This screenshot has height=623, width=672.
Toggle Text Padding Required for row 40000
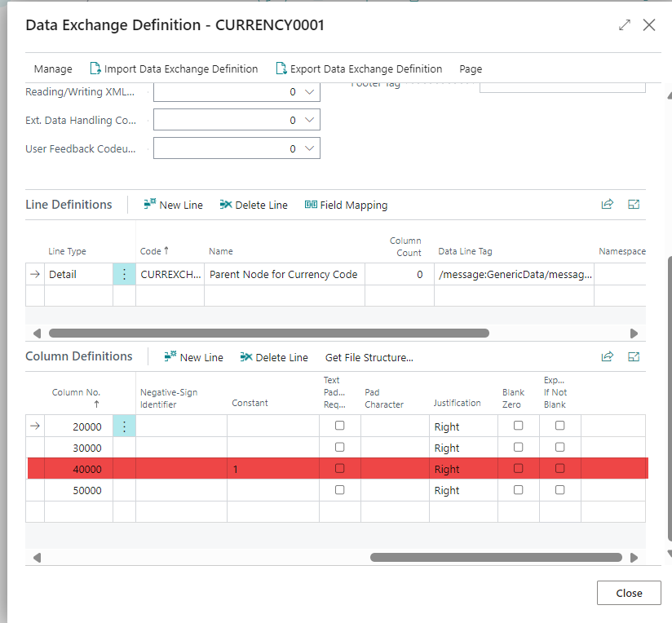[x=339, y=468]
